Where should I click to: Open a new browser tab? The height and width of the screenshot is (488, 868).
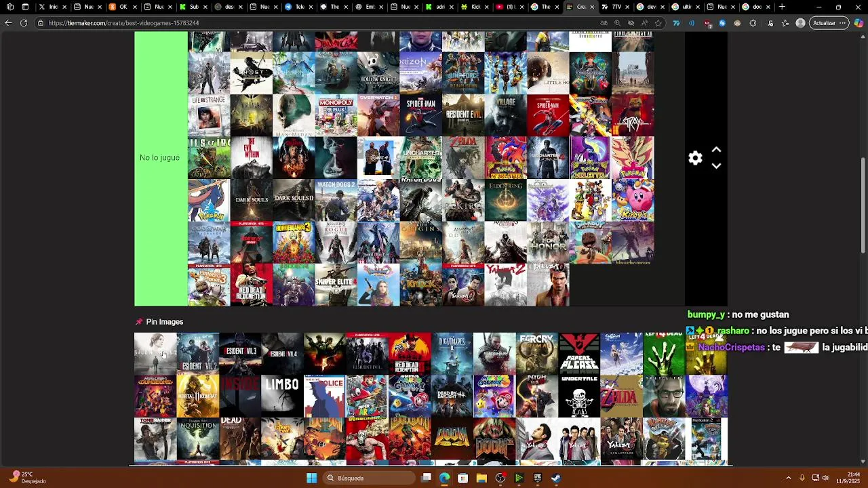(782, 7)
